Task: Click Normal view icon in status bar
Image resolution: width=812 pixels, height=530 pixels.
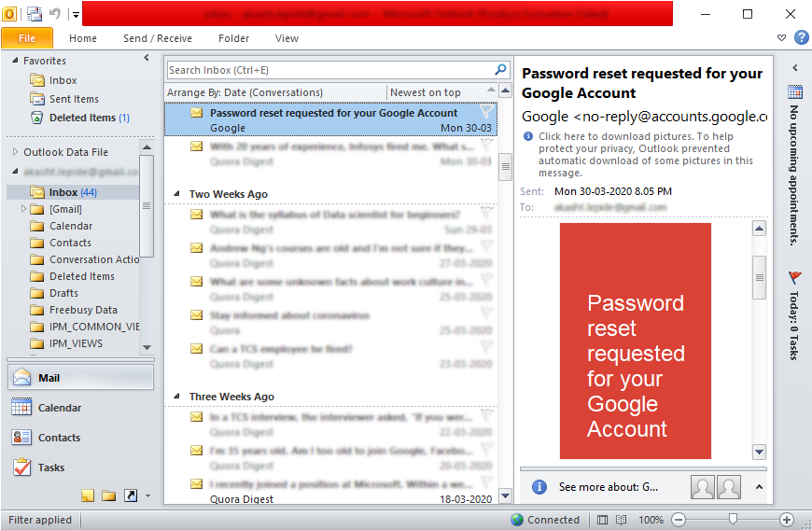Action: coord(602,520)
